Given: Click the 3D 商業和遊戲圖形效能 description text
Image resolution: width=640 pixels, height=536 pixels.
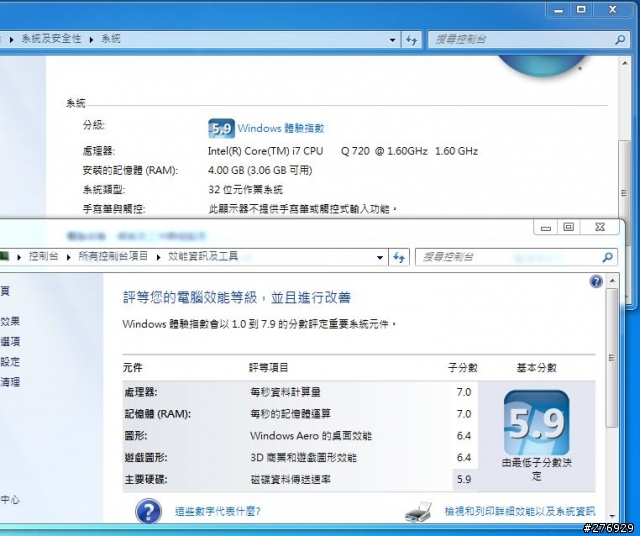Looking at the screenshot, I should pos(303,457).
